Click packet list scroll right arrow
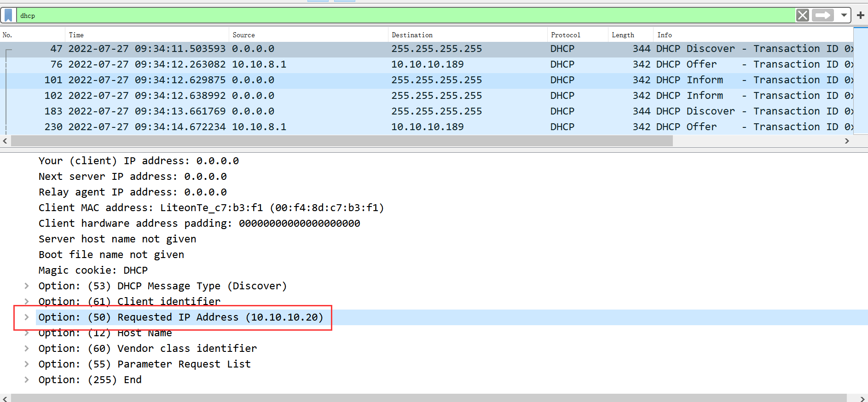 pos(847,141)
